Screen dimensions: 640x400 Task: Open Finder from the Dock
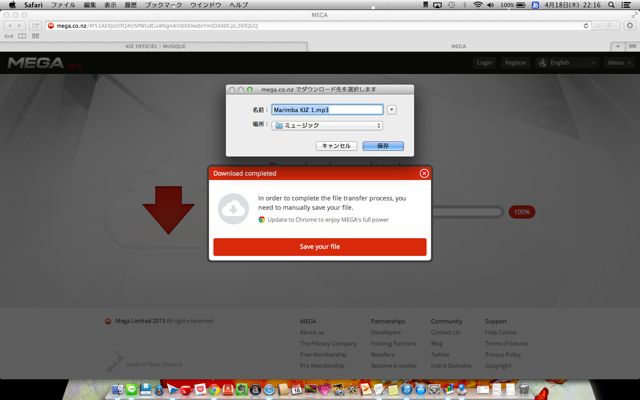(118, 390)
